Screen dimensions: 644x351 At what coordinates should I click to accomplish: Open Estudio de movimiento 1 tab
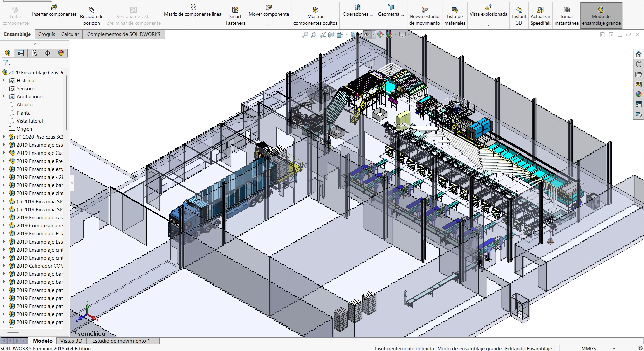point(121,341)
